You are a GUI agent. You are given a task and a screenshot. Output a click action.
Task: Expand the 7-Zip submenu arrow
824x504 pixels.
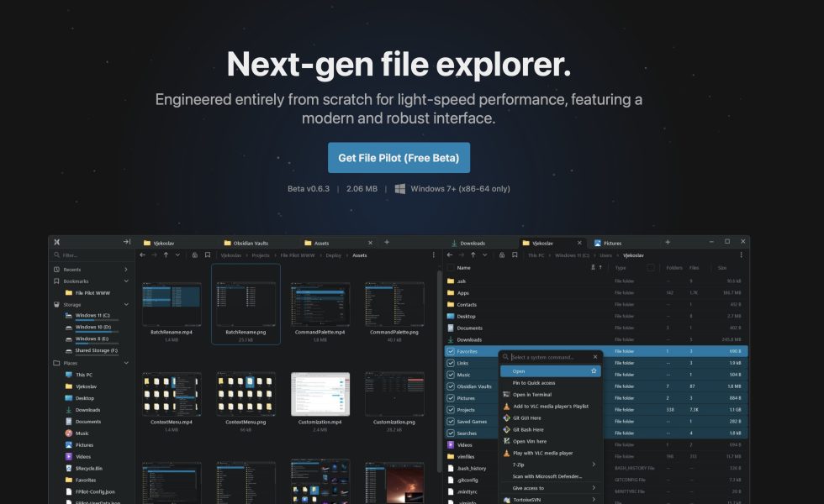(x=594, y=464)
